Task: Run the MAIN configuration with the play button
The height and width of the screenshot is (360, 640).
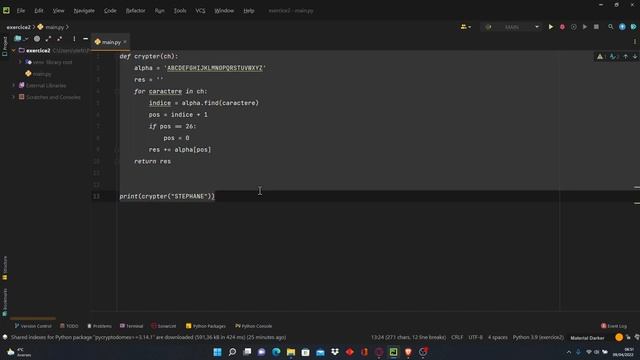Action: pyautogui.click(x=551, y=27)
